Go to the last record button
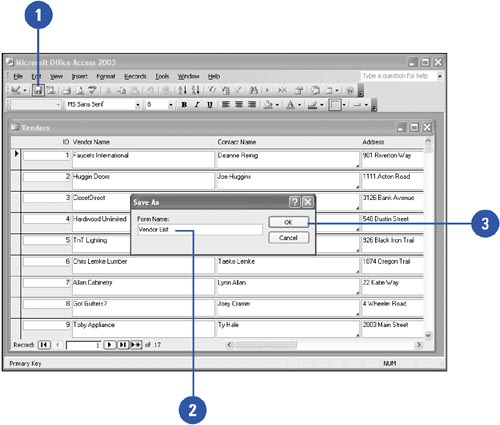 [x=123, y=345]
